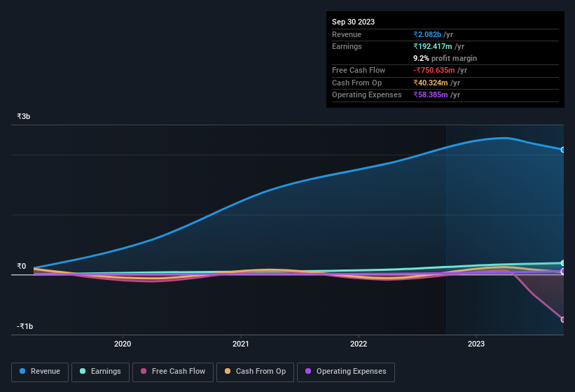Click the 2023 x-axis label
This screenshot has width=575, height=392.
coord(476,344)
